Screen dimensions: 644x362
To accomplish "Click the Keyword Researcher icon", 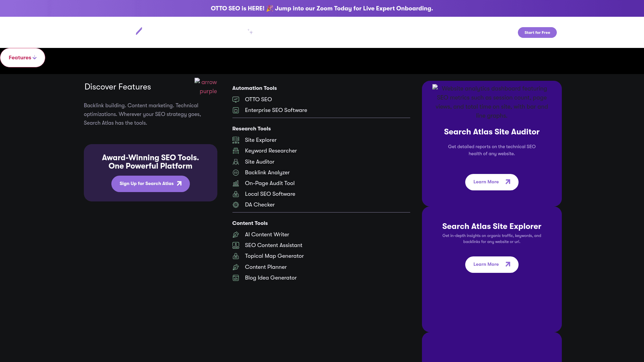I will click(x=236, y=151).
